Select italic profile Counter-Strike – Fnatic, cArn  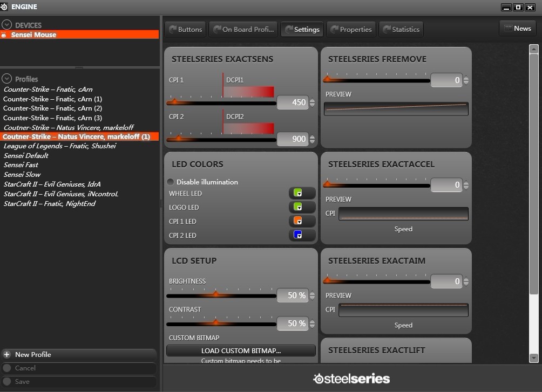tap(48, 89)
